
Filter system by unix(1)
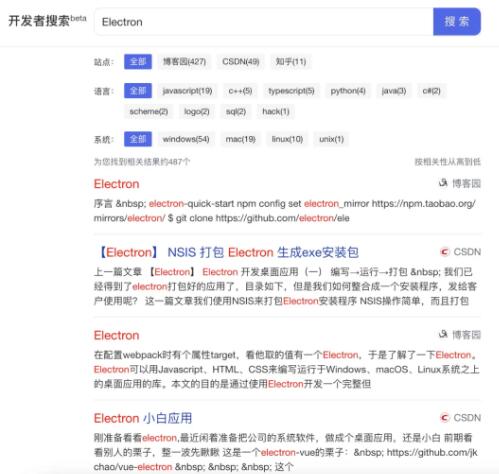click(331, 139)
